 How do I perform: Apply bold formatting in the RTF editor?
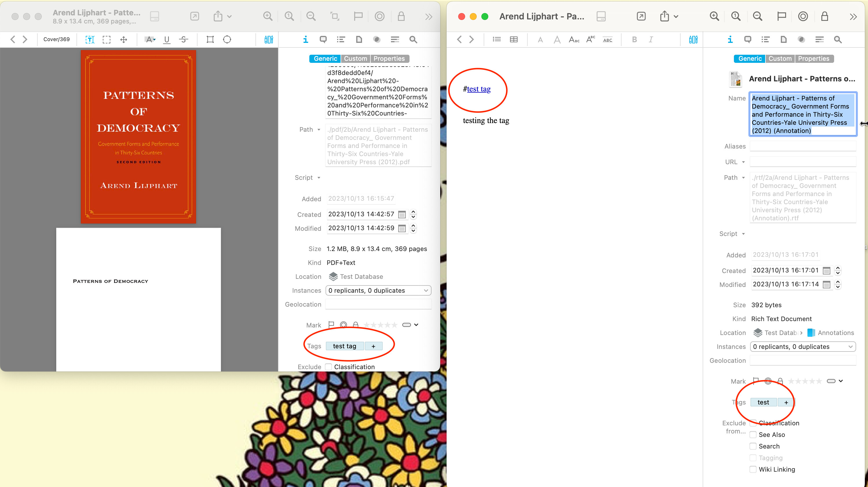(x=635, y=39)
